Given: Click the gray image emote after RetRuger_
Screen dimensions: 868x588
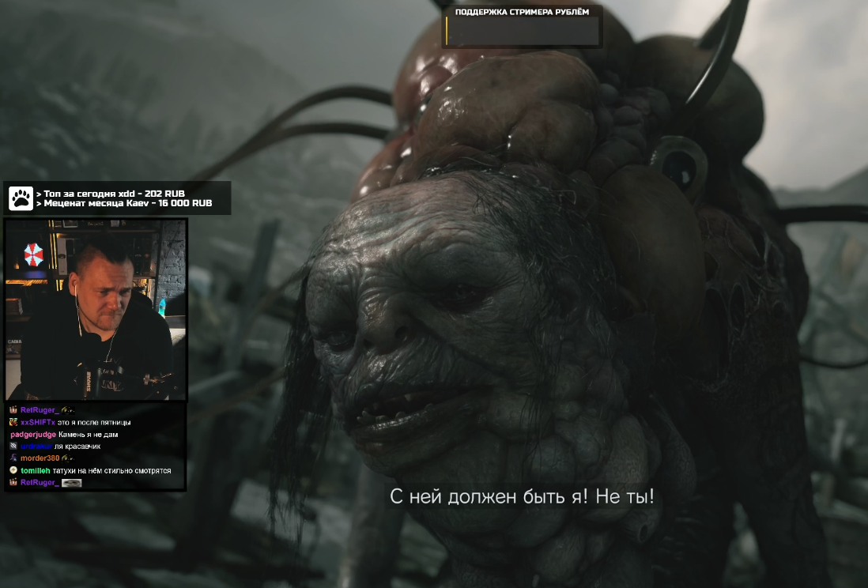Looking at the screenshot, I should [71, 483].
